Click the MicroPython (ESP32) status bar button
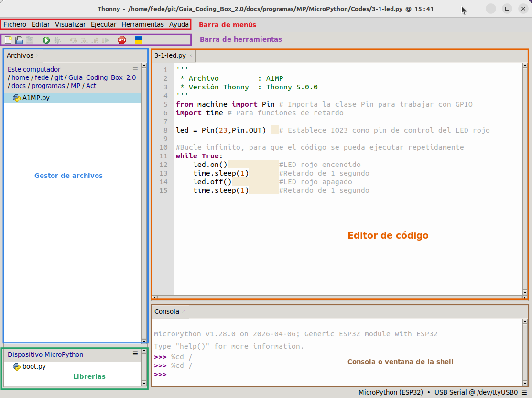532x398 pixels. (x=391, y=392)
